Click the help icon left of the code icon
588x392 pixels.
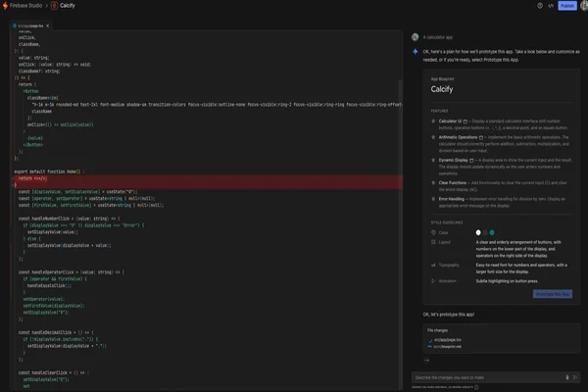(540, 6)
